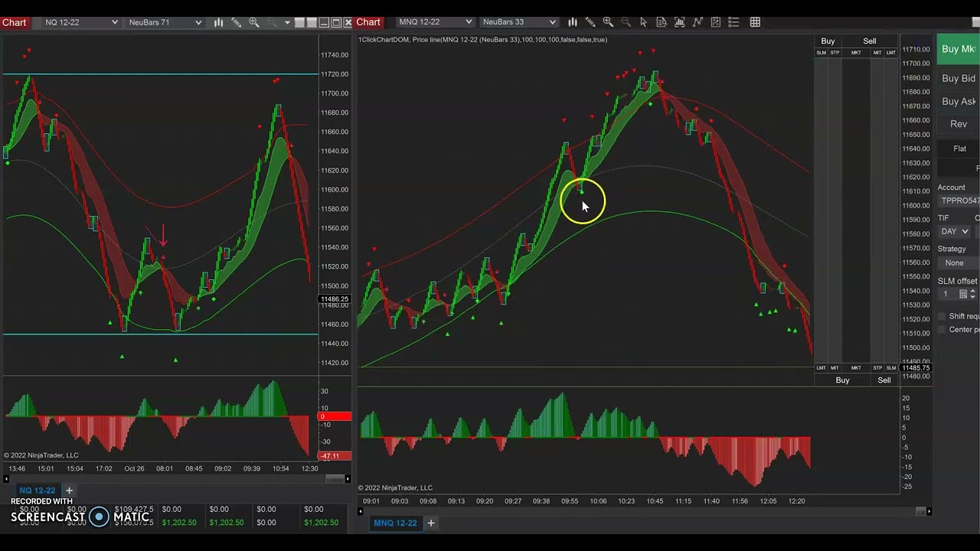Open the NeuBars 71 interval dropdown
This screenshot has width=980, height=551.
point(165,22)
